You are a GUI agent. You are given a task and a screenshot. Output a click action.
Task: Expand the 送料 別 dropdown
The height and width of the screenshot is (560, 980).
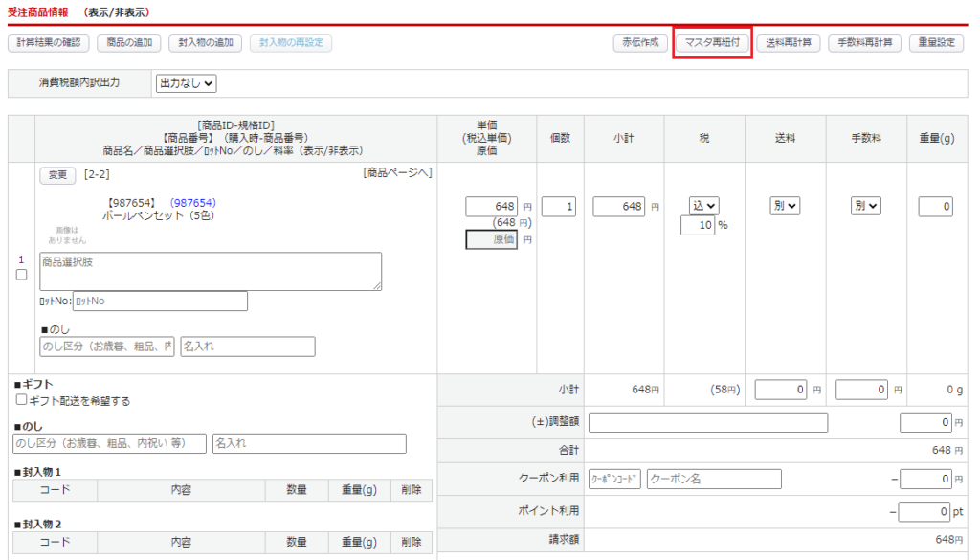784,206
